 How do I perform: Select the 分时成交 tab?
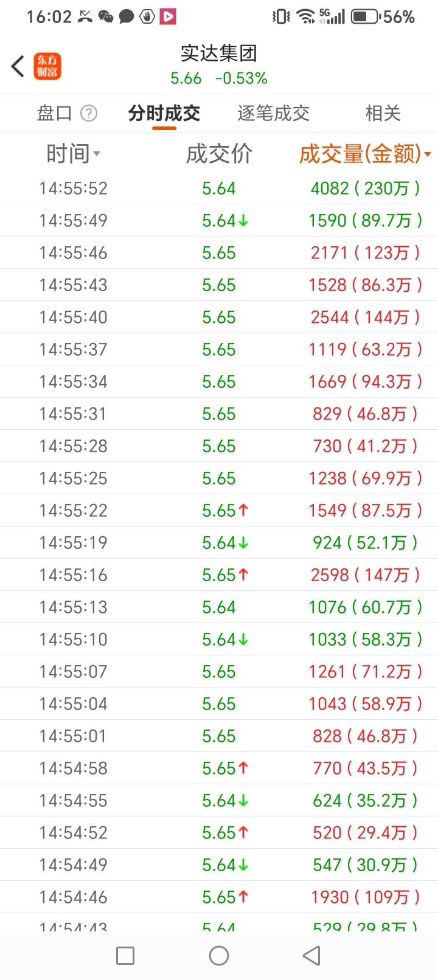(x=164, y=113)
